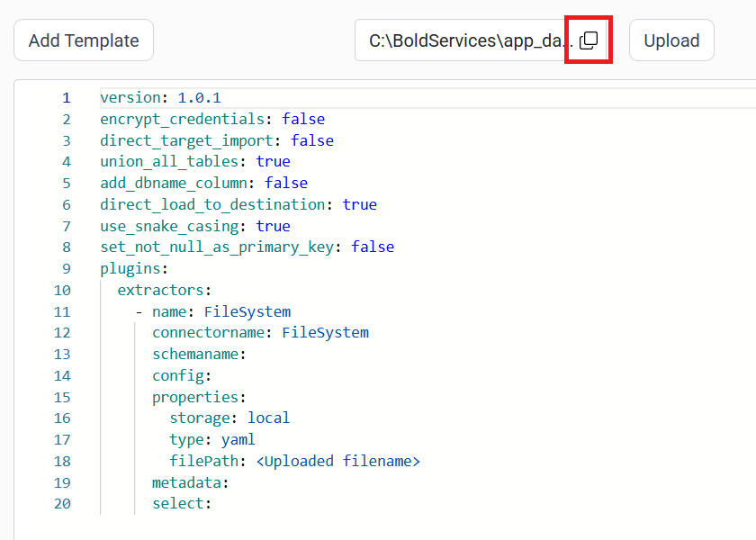Click line number 20 in the gutter
The width and height of the screenshot is (756, 540).
pyautogui.click(x=62, y=503)
